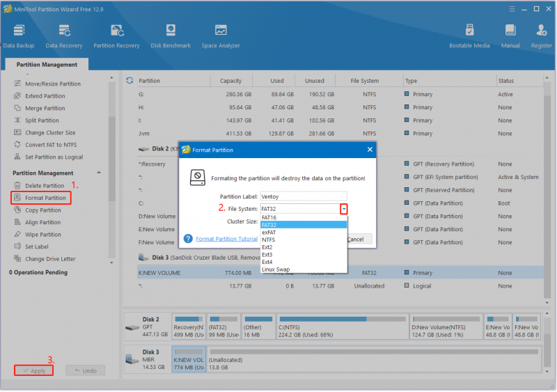Open the Partition Recovery wizard
The image size is (557, 392).
coord(116,36)
